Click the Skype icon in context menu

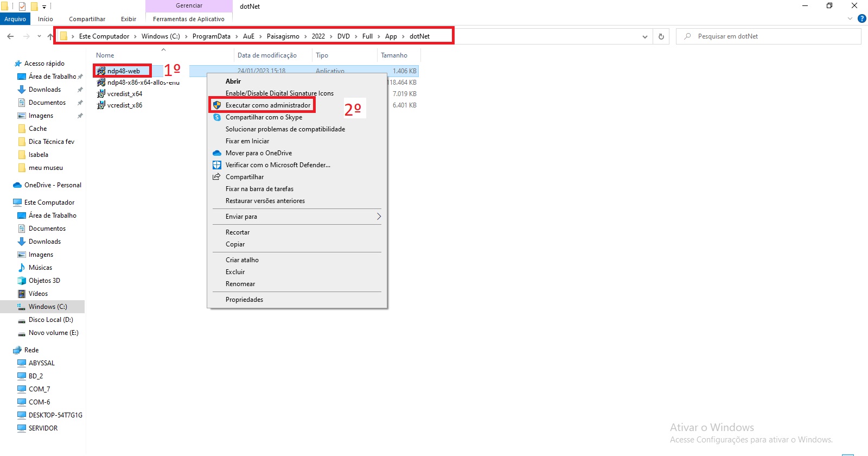pos(217,117)
